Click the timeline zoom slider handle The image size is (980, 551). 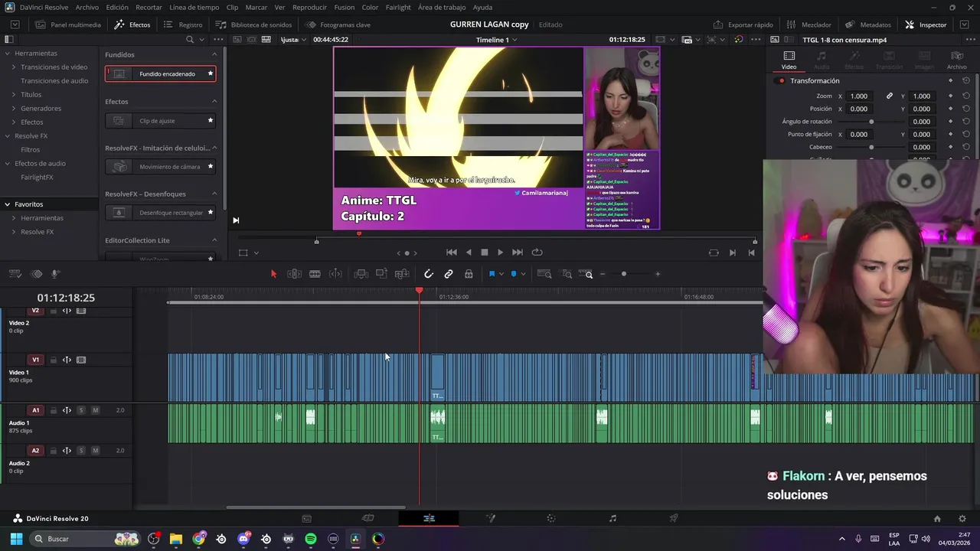624,274
